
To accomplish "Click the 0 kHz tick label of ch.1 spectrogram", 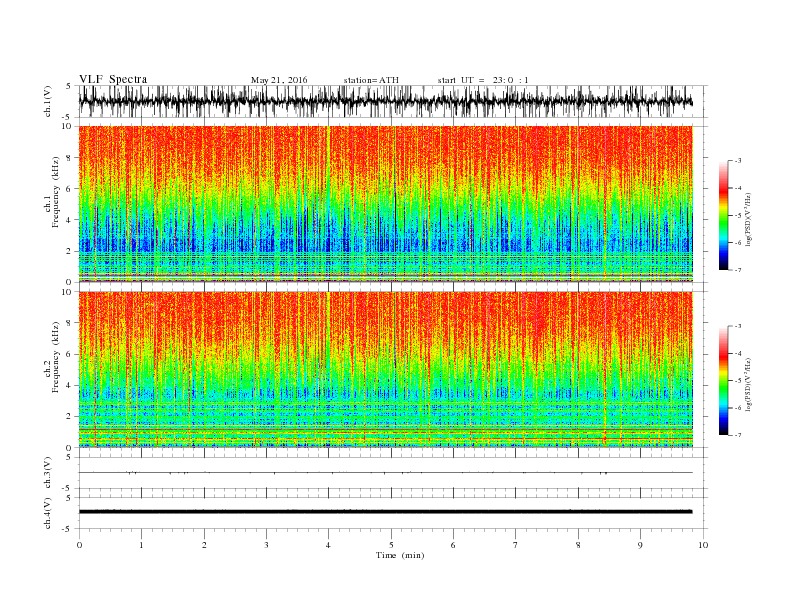I will click(70, 282).
